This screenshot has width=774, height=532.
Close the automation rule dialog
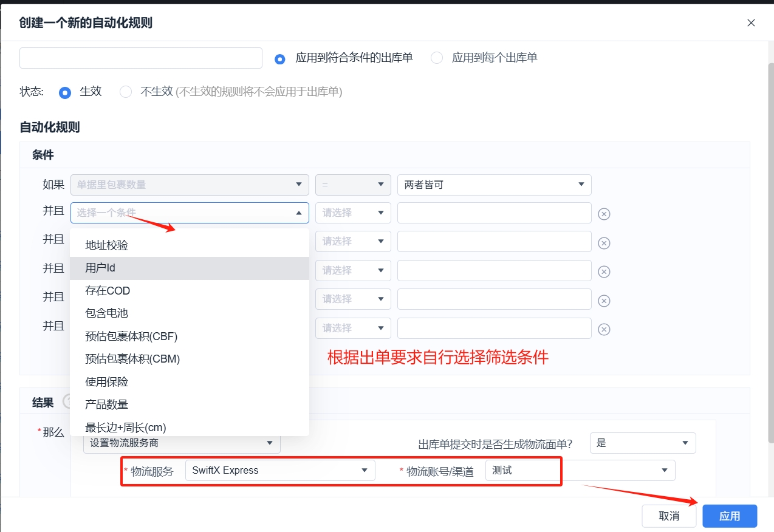751,23
